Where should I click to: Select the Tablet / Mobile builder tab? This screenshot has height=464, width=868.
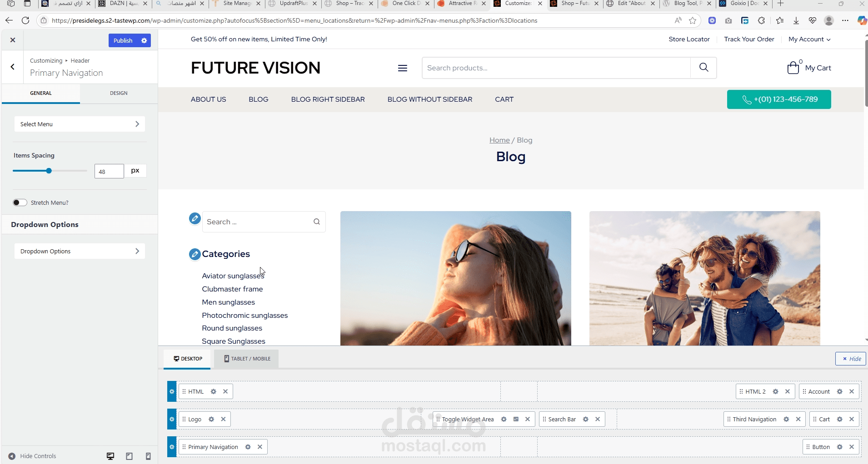(247, 359)
